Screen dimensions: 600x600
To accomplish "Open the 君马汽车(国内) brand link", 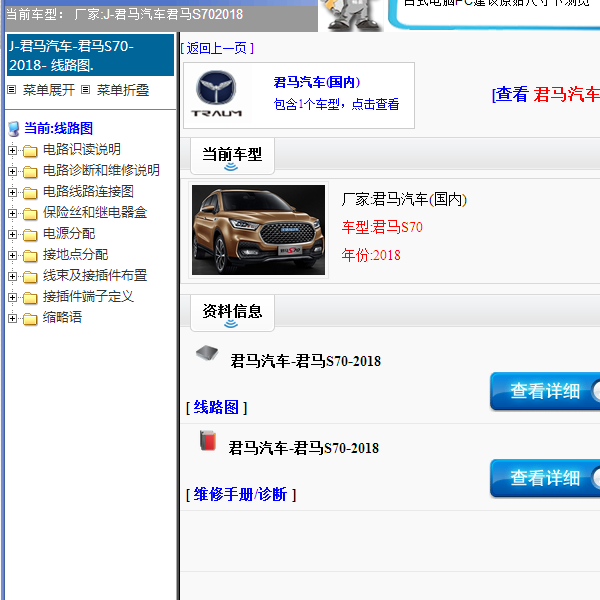I will coord(317,82).
